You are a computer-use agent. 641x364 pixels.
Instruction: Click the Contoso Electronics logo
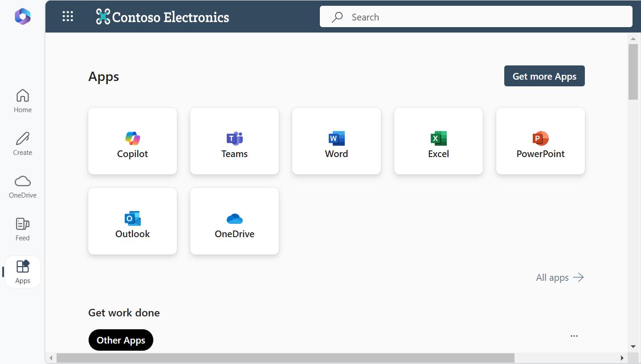(163, 17)
